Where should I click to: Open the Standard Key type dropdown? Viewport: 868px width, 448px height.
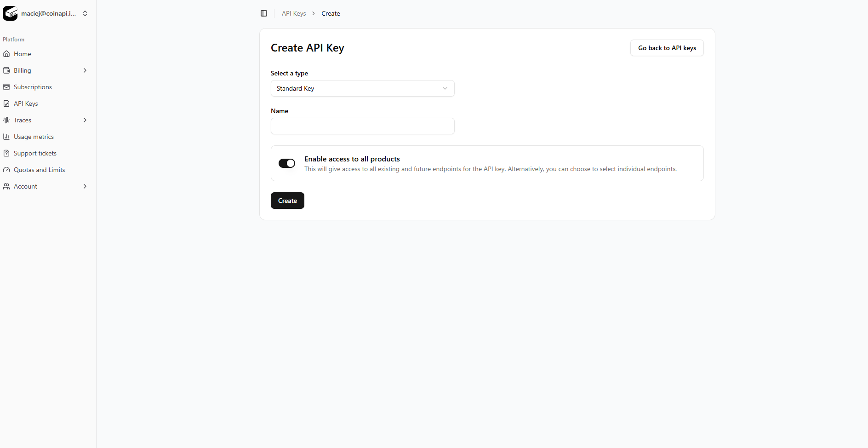pos(362,88)
